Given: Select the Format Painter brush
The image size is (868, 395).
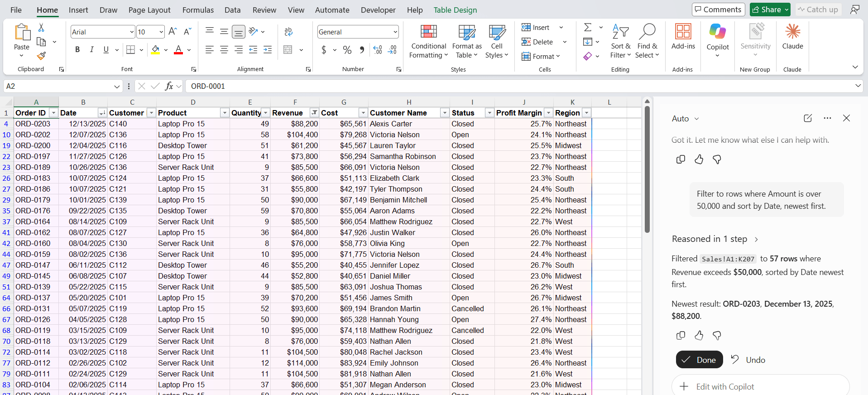Looking at the screenshot, I should [x=41, y=56].
